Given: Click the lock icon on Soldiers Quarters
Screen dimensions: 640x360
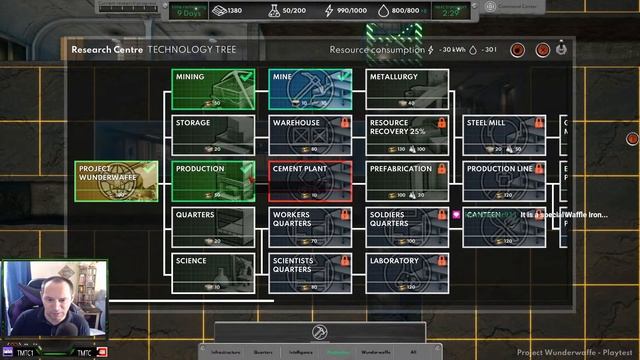Looking at the screenshot, I should pyautogui.click(x=442, y=214).
